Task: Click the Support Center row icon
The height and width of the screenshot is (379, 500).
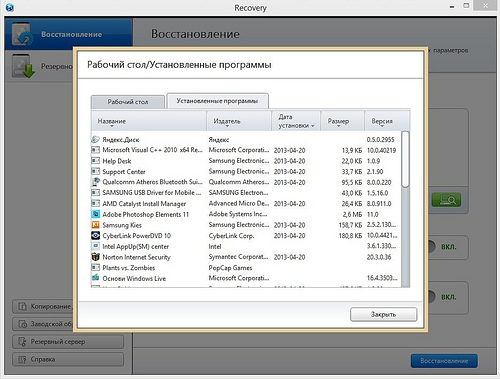Action: tap(96, 171)
